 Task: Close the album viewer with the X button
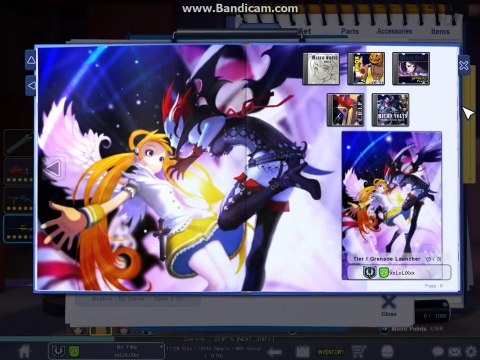click(464, 65)
